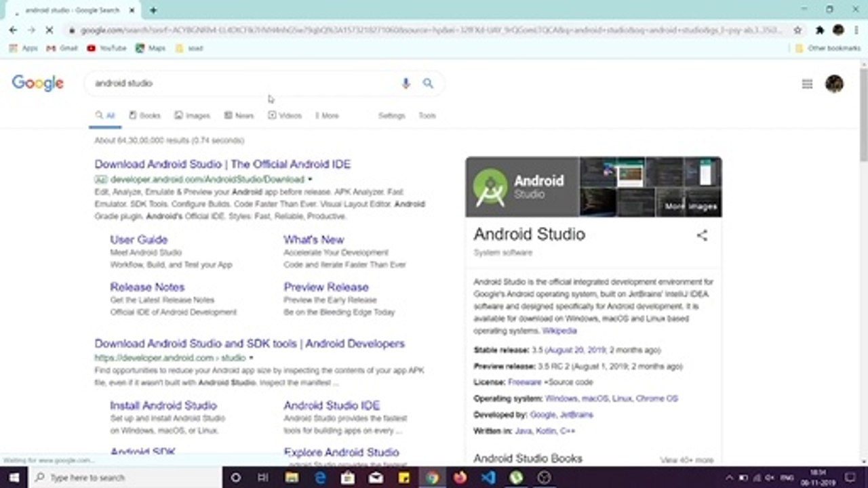868x488 pixels.
Task: Open the Mail app from the taskbar
Action: click(376, 477)
